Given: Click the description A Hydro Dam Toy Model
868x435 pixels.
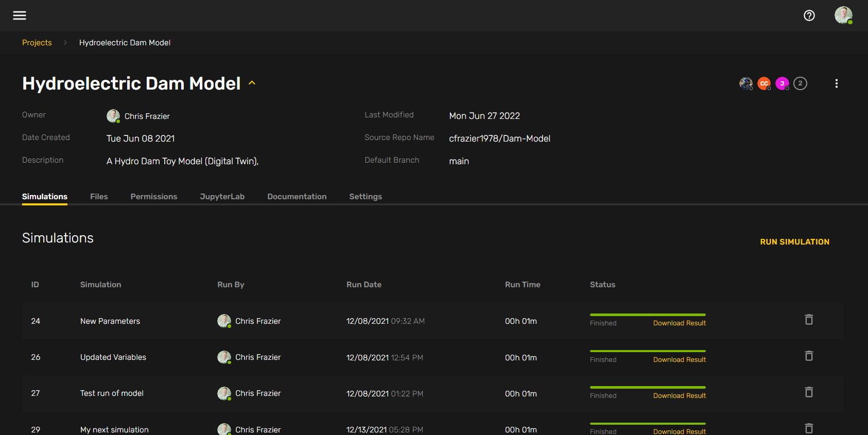Looking at the screenshot, I should click(182, 161).
